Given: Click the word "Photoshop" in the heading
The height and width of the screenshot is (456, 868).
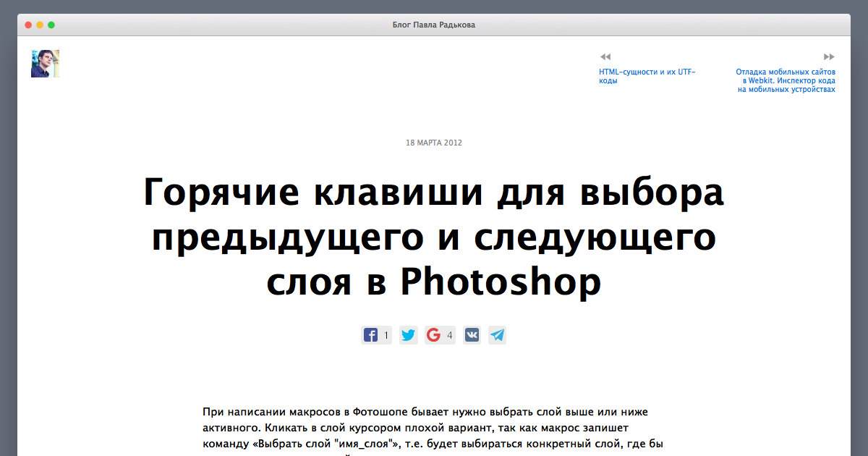Looking at the screenshot, I should point(501,281).
